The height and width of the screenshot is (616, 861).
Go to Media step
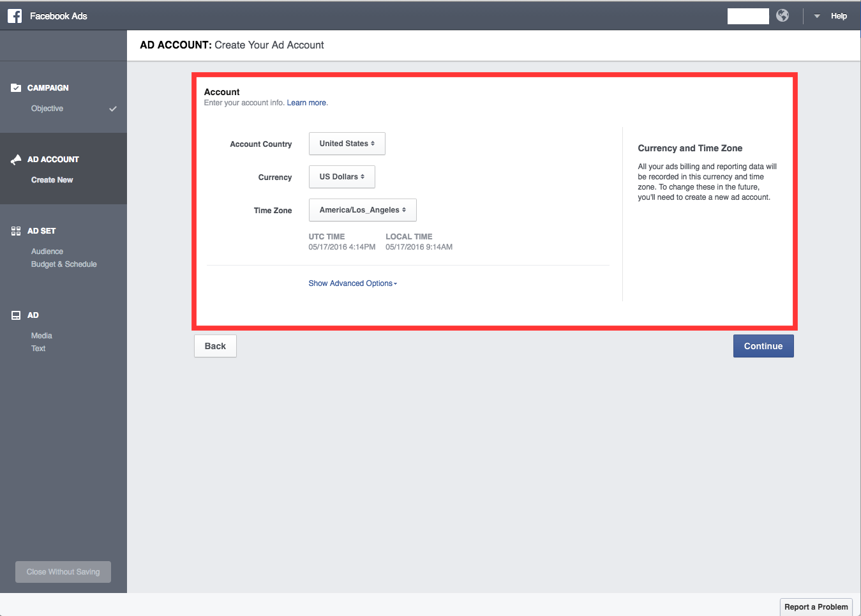[41, 336]
